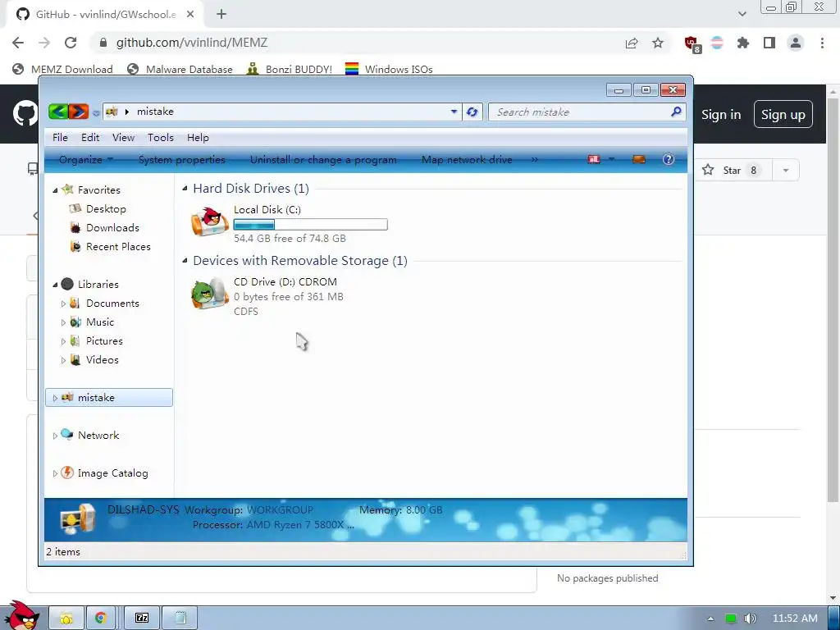The image size is (840, 630).
Task: Open the File menu
Action: click(x=60, y=138)
